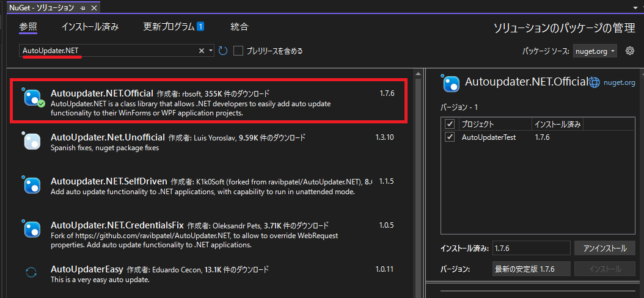Click the globe icon beside nuget.org link
The image size is (644, 298).
[x=595, y=82]
